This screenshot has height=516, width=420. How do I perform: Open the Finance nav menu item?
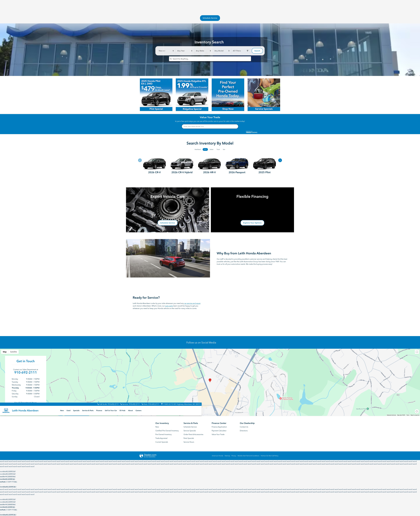tap(99, 410)
